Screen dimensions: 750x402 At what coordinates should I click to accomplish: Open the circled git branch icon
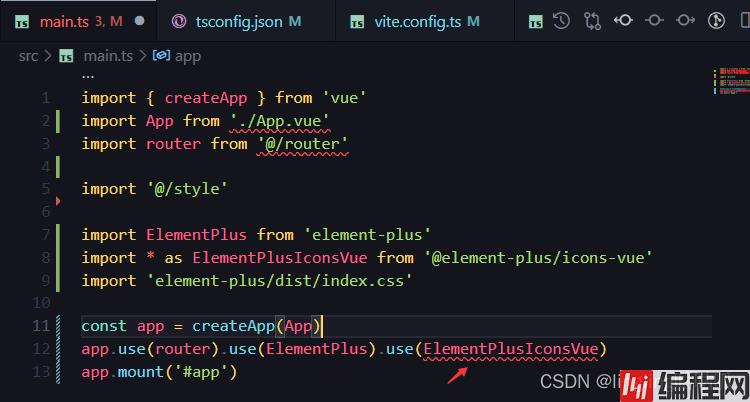coord(716,20)
